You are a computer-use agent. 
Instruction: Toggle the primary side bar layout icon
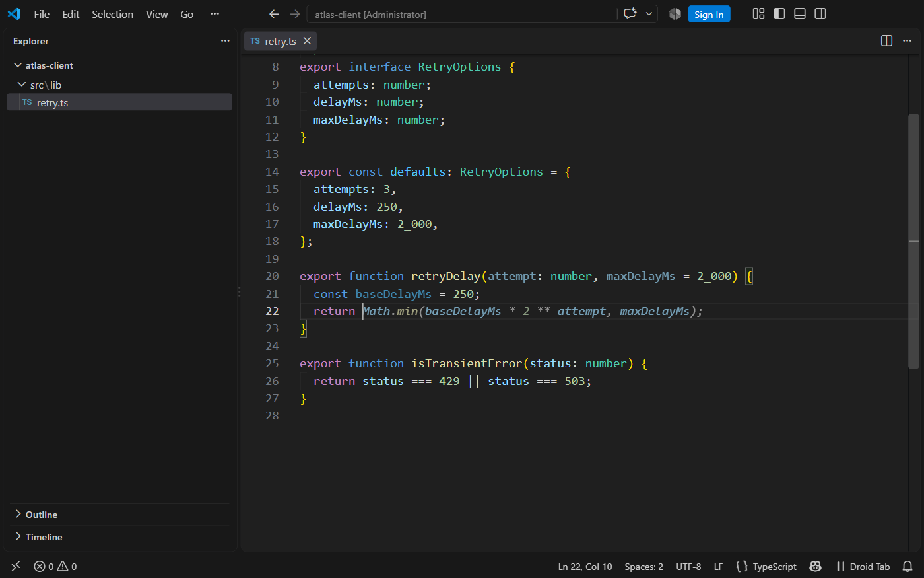coord(779,14)
